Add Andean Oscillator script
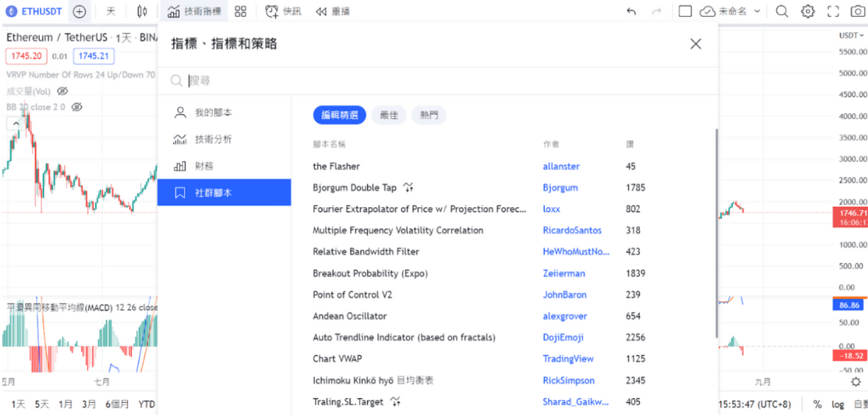 [350, 317]
